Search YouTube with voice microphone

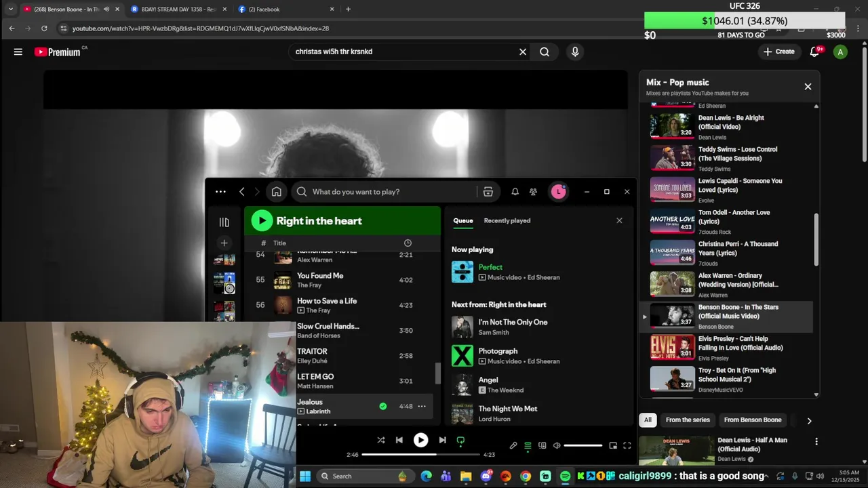pos(575,52)
